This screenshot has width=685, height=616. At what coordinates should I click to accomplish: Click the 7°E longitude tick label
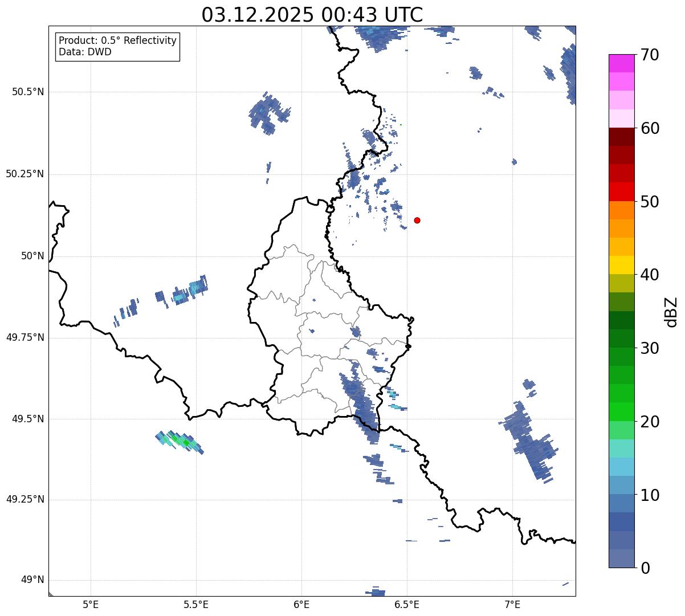click(513, 604)
